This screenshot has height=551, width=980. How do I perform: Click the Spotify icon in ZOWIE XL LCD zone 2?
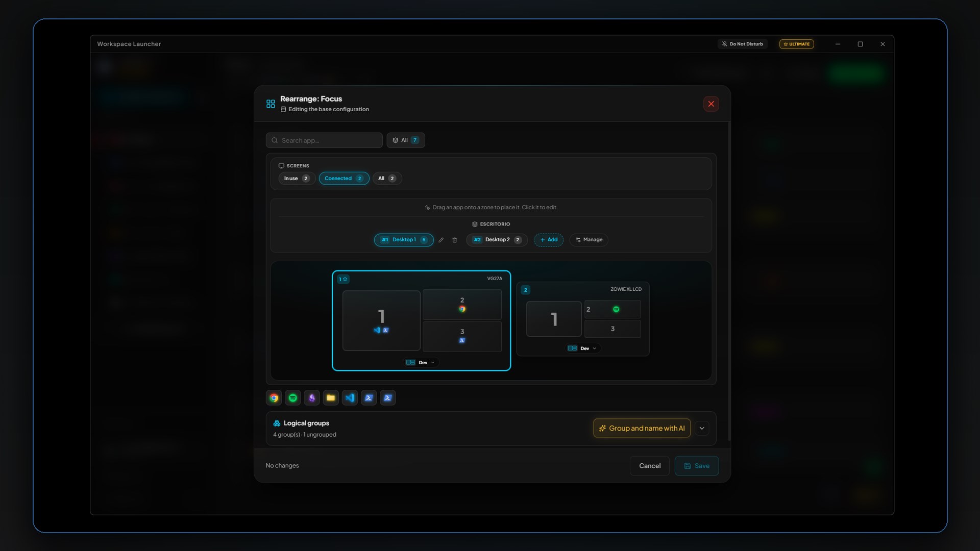click(x=616, y=309)
